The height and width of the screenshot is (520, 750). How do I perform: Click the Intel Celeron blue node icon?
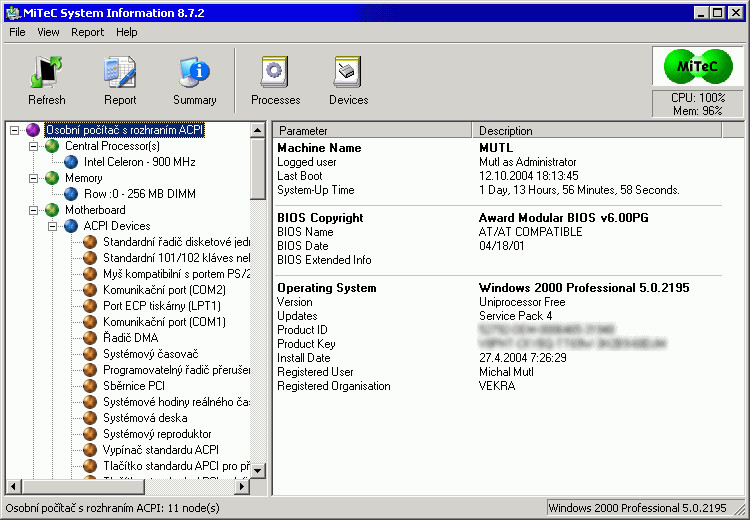coord(71,162)
